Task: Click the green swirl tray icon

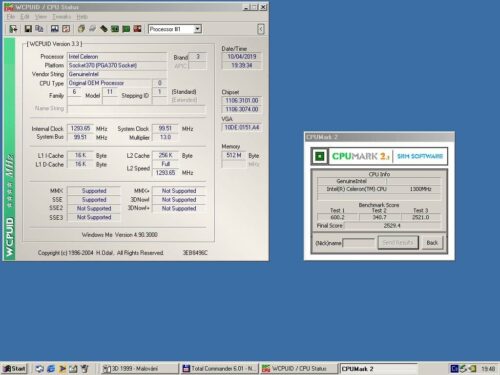Action: pyautogui.click(x=464, y=369)
